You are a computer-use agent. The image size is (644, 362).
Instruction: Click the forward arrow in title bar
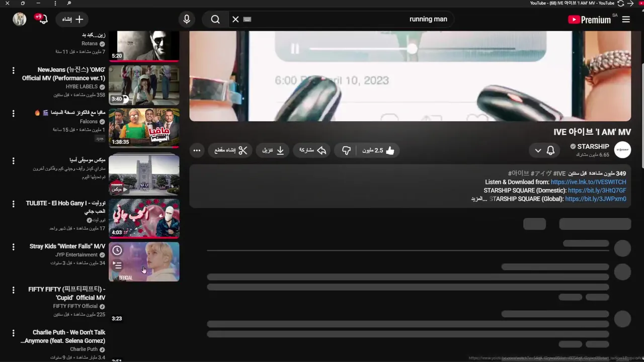coord(630,3)
